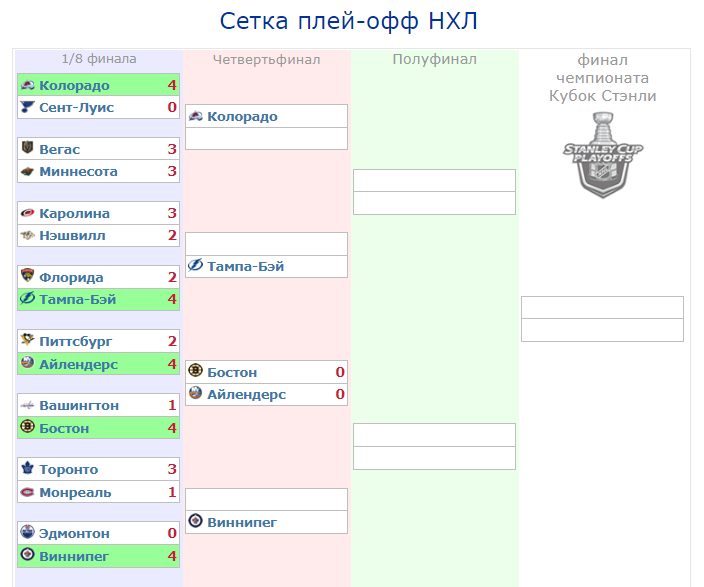704x587 pixels.
Task: Open the Нэшвилл team link
Action: [x=72, y=235]
